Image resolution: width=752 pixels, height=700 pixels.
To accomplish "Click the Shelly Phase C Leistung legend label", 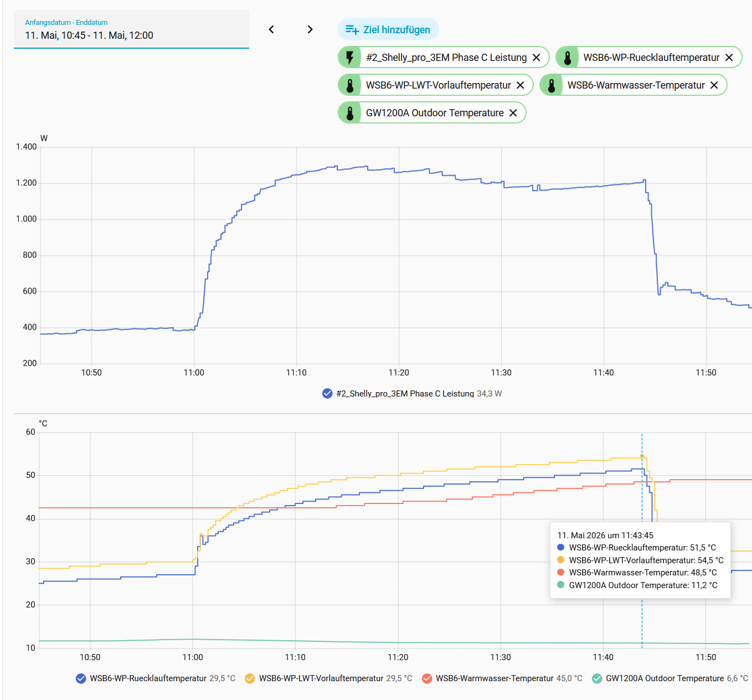I will click(x=405, y=394).
